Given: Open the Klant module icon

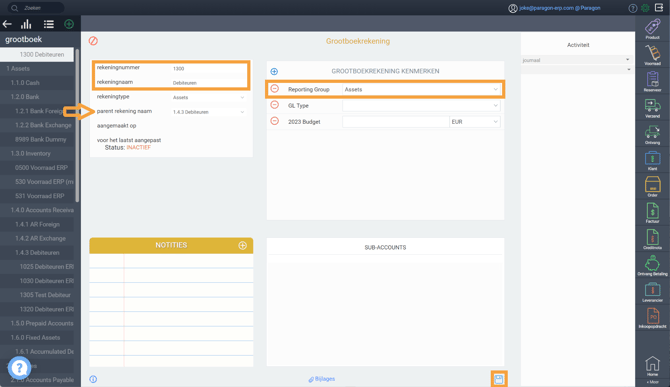Looking at the screenshot, I should pyautogui.click(x=652, y=161).
